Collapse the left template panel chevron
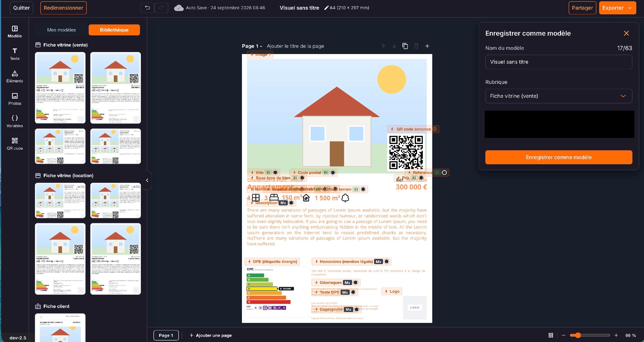Image resolution: width=644 pixels, height=342 pixels. pos(147,180)
